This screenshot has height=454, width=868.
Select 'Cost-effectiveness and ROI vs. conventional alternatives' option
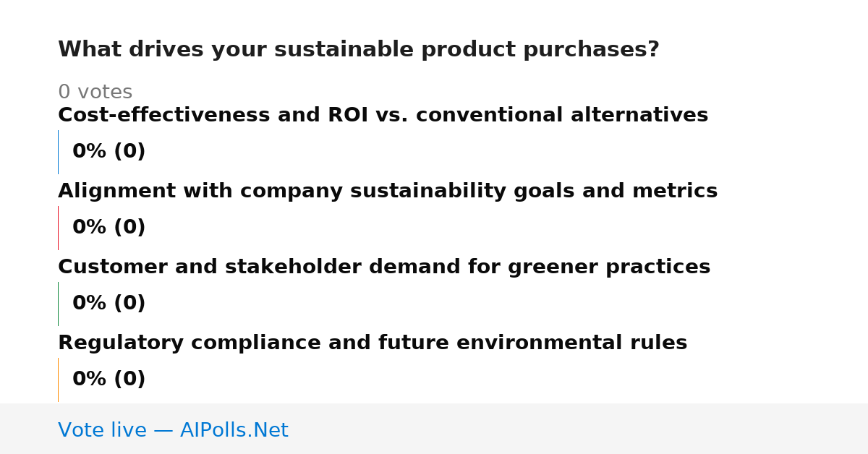tap(383, 115)
